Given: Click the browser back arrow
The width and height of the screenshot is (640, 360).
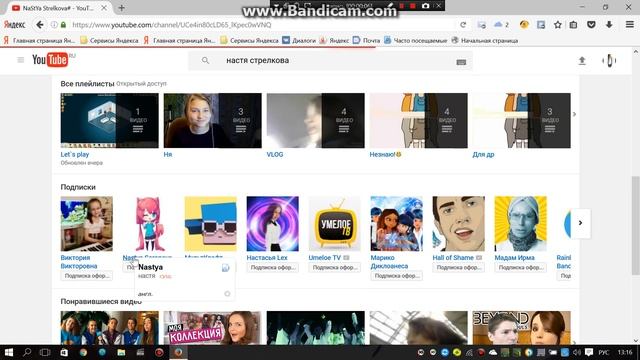Looking at the screenshot, I should 40,25.
